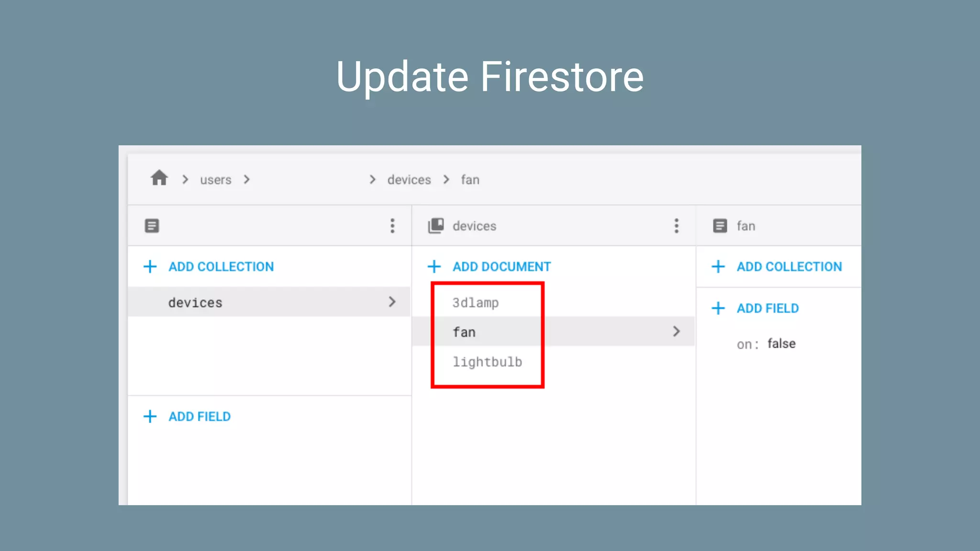Click the chevron before users breadcrumb
The height and width of the screenshot is (551, 980).
185,179
